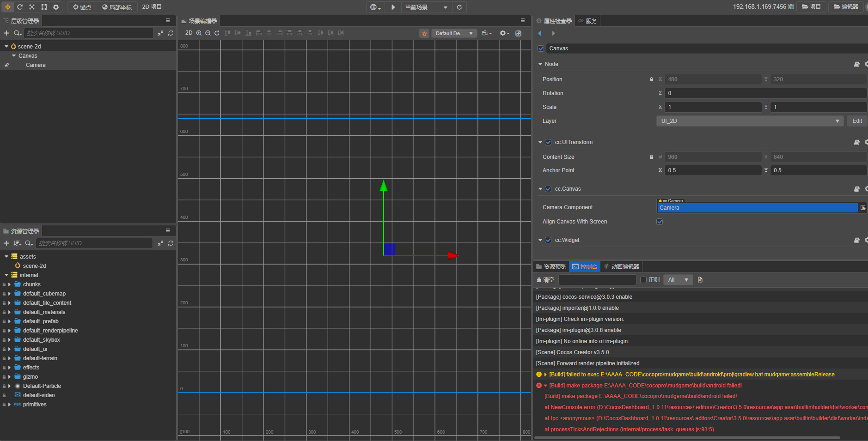Uncheck Align Canvas With Screen
The image size is (868, 441).
(660, 222)
